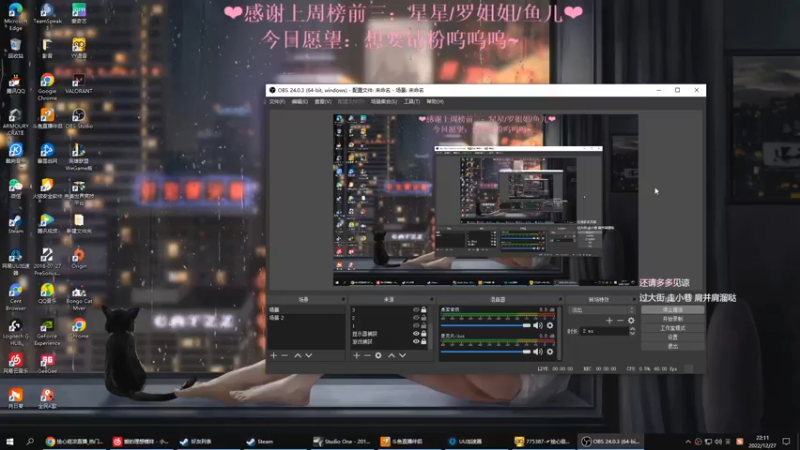The image size is (800, 450).
Task: Open Cent Browser desktop icon
Action: tap(15, 297)
